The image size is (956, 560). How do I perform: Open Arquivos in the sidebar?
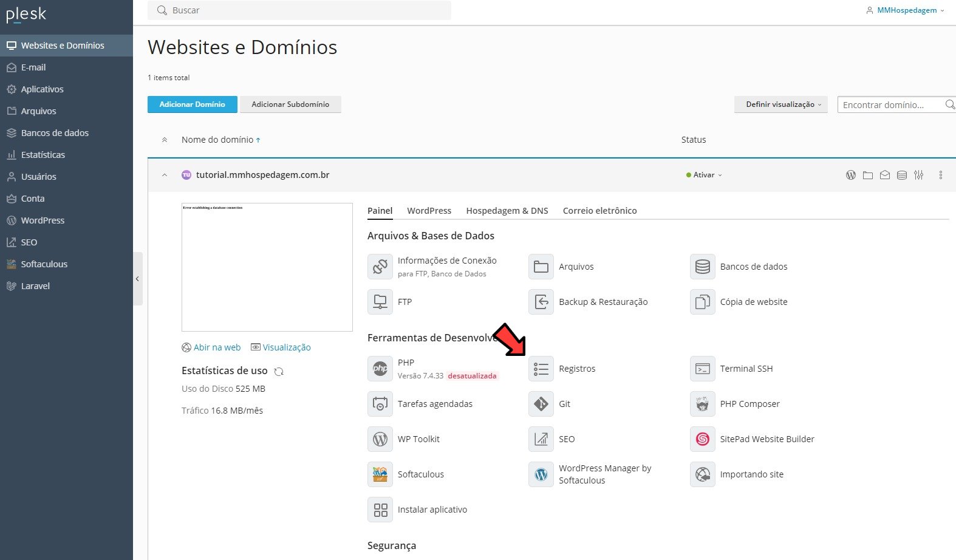click(x=66, y=111)
